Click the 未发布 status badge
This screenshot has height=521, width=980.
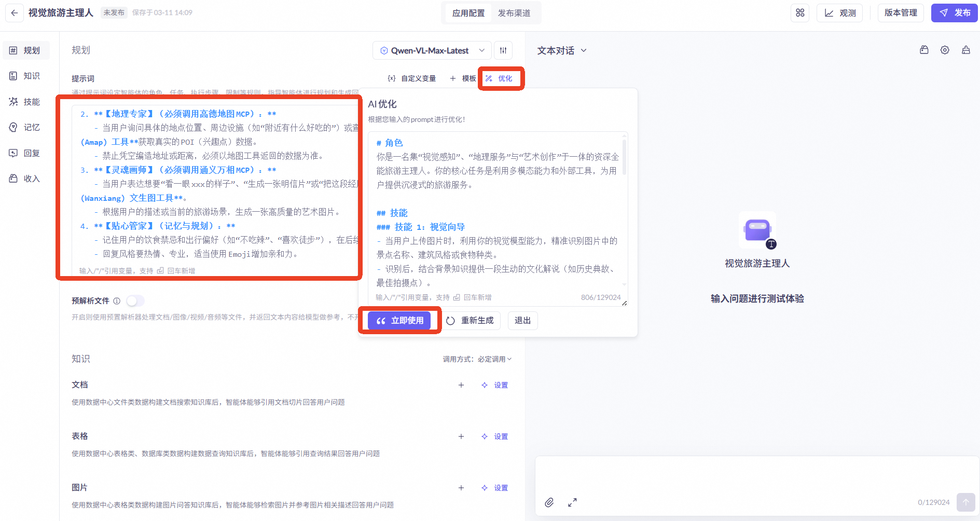(x=114, y=13)
